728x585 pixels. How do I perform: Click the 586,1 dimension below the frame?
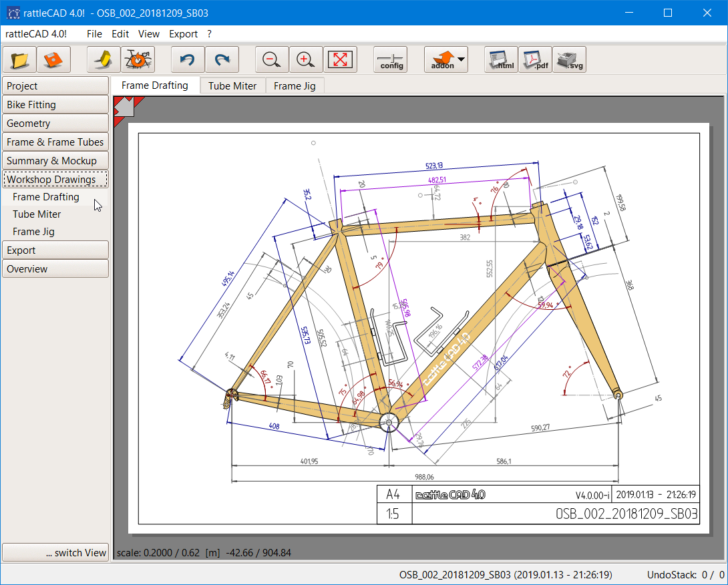point(504,461)
